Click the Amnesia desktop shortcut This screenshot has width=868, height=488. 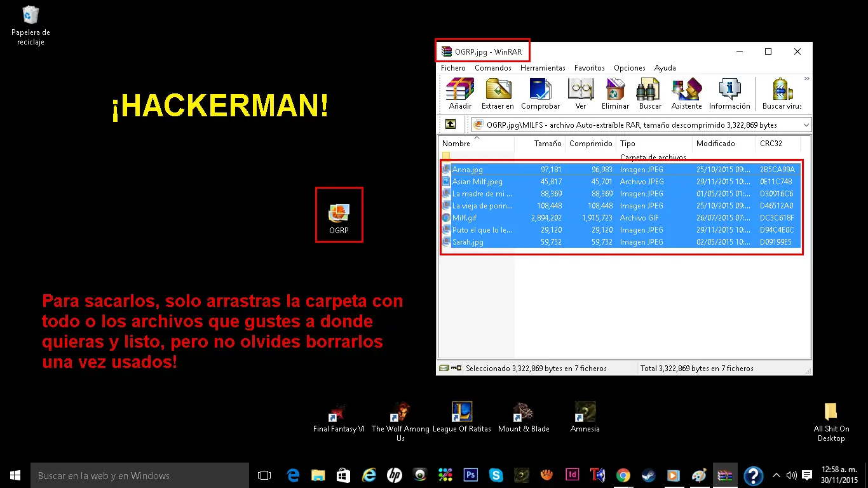coord(585,417)
